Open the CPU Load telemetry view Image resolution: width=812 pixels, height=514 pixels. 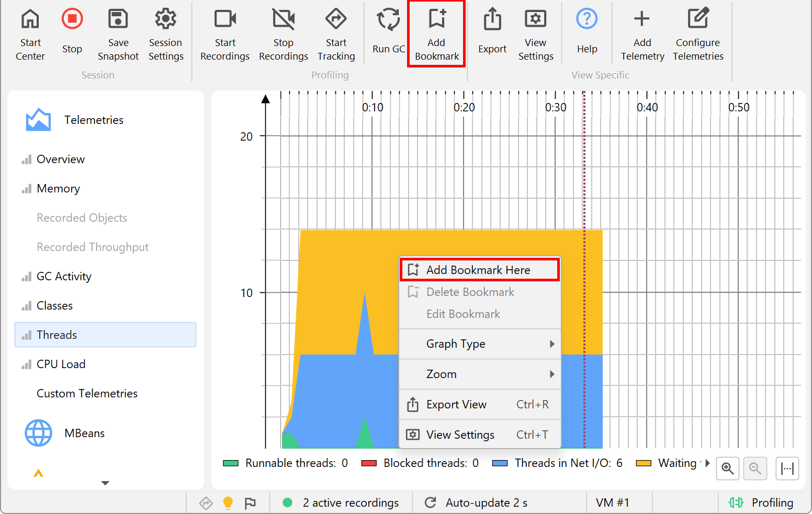[x=61, y=364]
